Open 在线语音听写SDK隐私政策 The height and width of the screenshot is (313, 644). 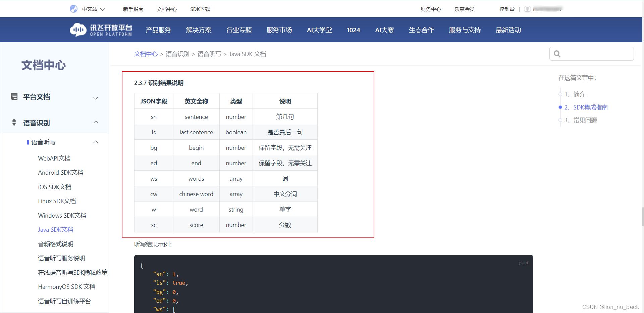73,272
